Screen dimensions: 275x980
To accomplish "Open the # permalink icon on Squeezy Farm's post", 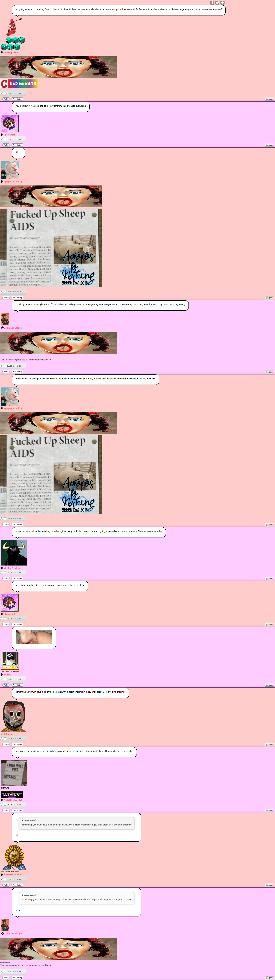I will pos(1,93).
